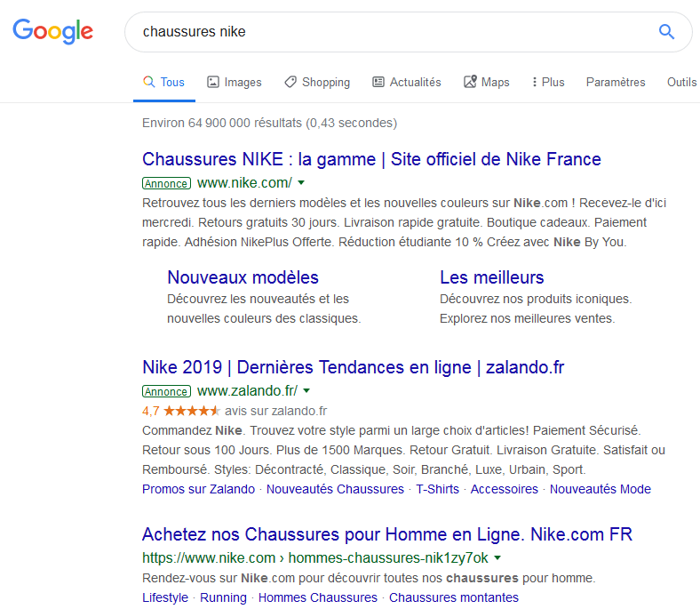Open the Outils menu
Viewport: 700px width, 609px height.
(x=681, y=82)
